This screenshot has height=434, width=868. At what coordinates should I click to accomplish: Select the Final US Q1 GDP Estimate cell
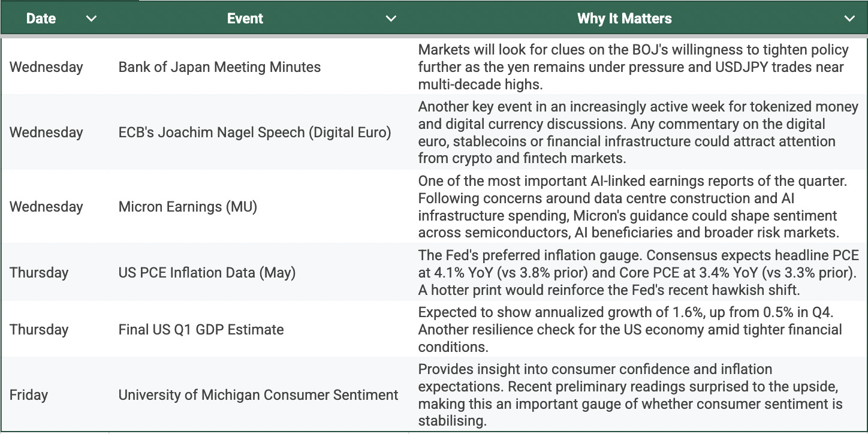pyautogui.click(x=201, y=330)
